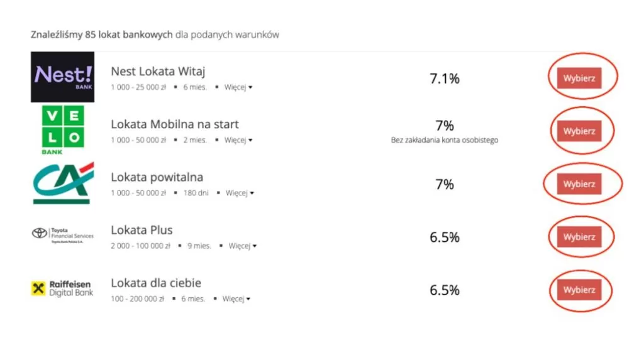Click the Nest Bank logo
The height and width of the screenshot is (338, 644).
click(62, 77)
